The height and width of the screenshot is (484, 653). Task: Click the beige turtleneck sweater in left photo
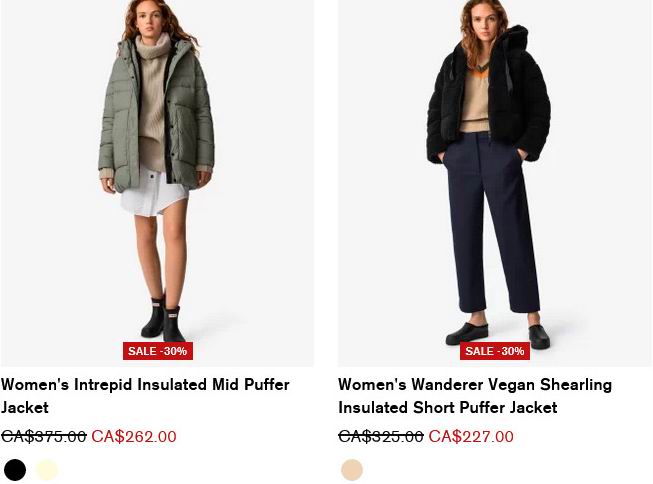click(x=153, y=100)
